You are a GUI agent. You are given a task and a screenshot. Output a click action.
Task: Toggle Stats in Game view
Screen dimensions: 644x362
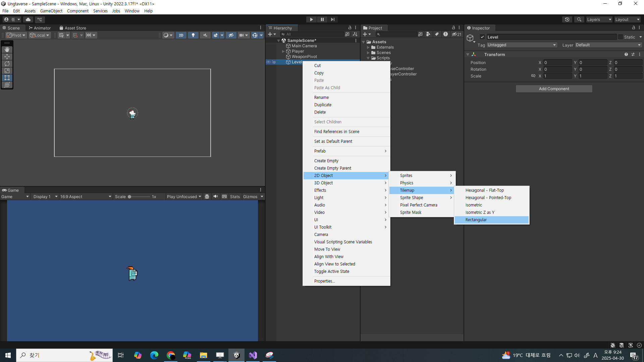click(235, 197)
